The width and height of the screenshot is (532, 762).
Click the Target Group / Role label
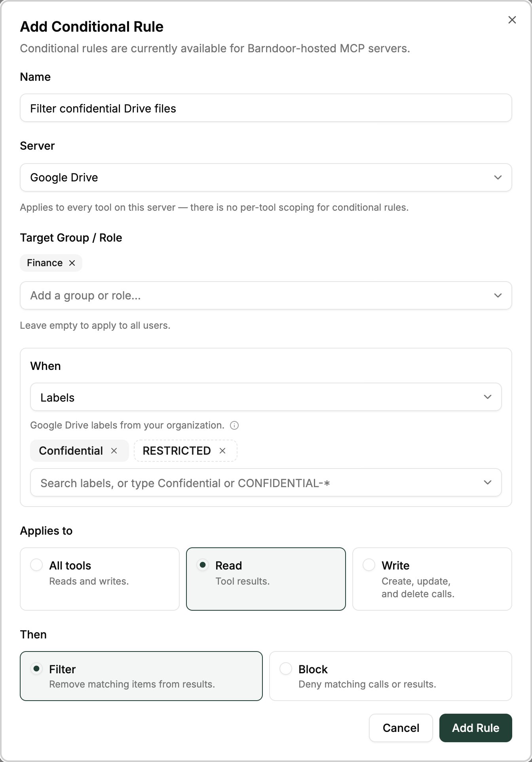pos(71,238)
